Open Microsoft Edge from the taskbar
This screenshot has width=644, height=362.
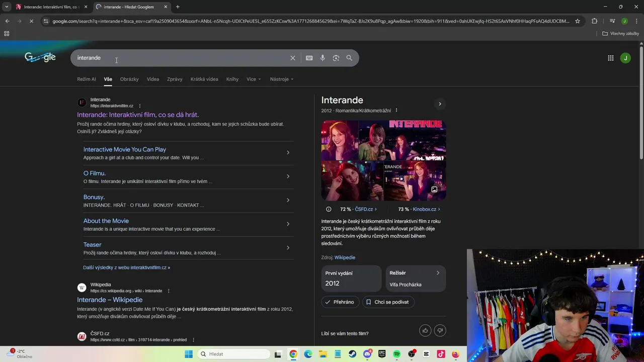pyautogui.click(x=308, y=354)
